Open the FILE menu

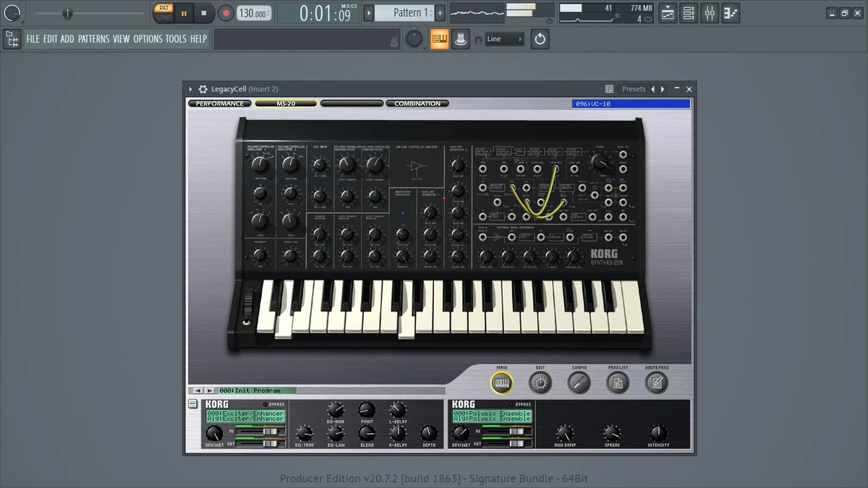[33, 39]
